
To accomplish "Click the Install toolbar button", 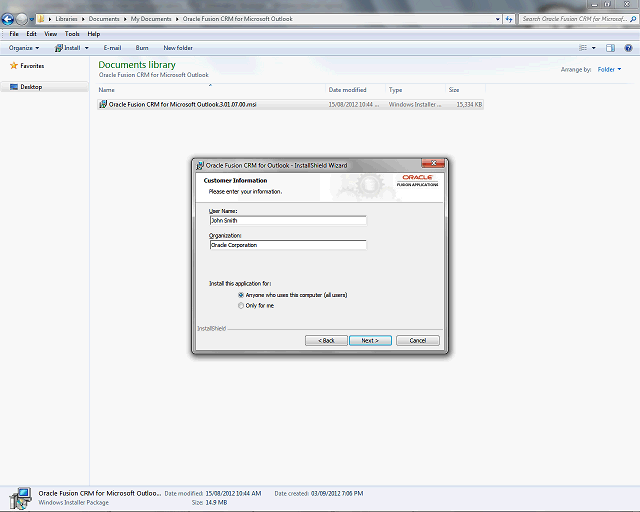I will (68, 48).
